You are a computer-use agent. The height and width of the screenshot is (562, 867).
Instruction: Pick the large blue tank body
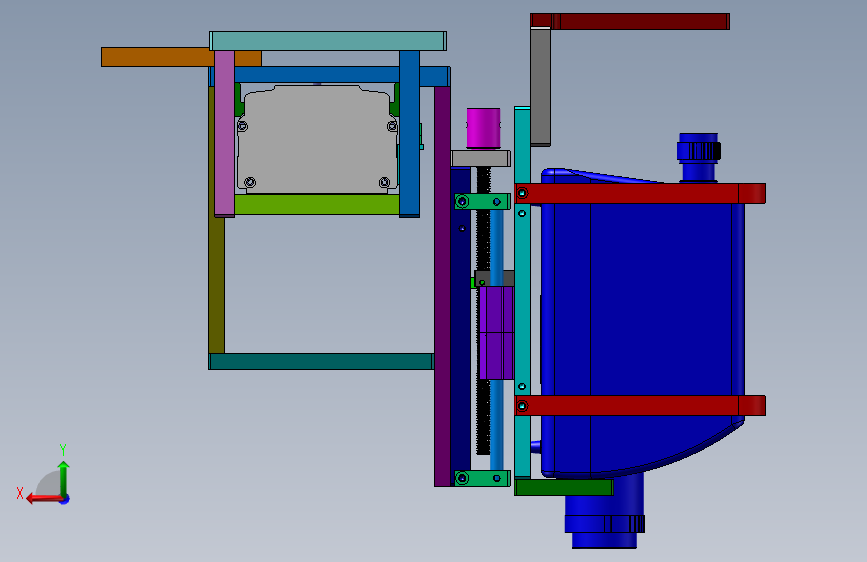click(643, 324)
